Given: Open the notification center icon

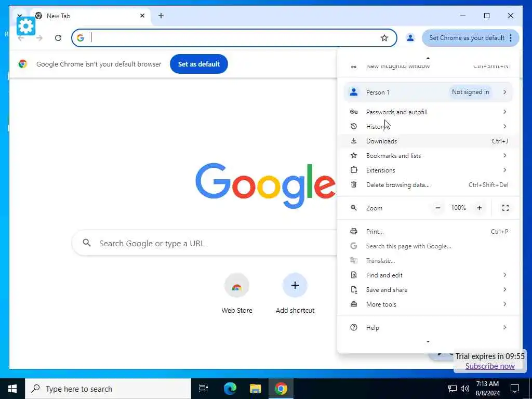Looking at the screenshot, I should coord(515,389).
